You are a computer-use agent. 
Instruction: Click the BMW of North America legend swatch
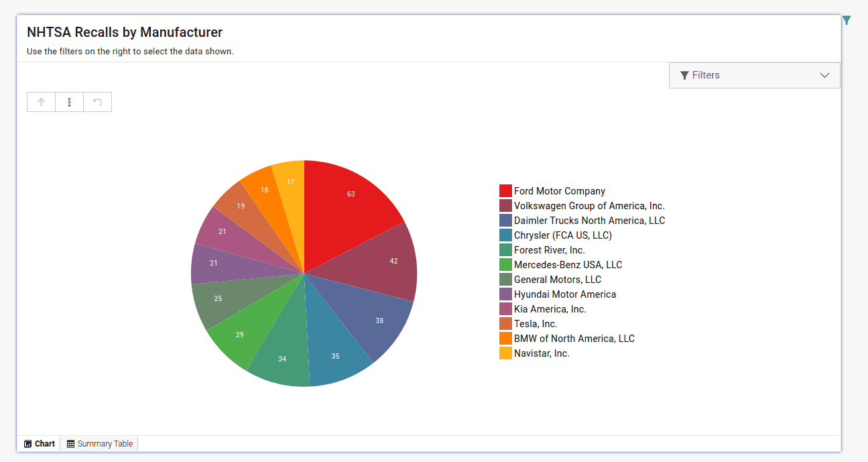click(505, 339)
